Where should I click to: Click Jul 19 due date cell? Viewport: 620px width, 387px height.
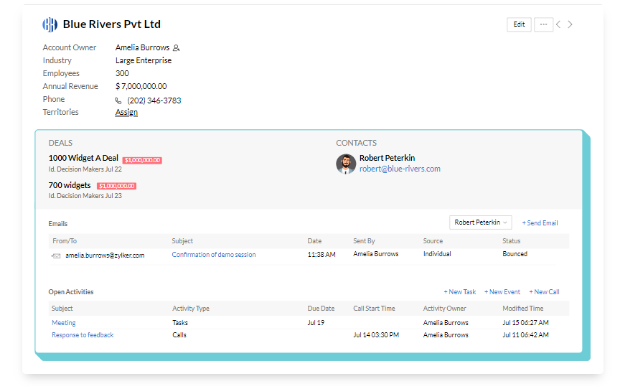[x=316, y=323]
